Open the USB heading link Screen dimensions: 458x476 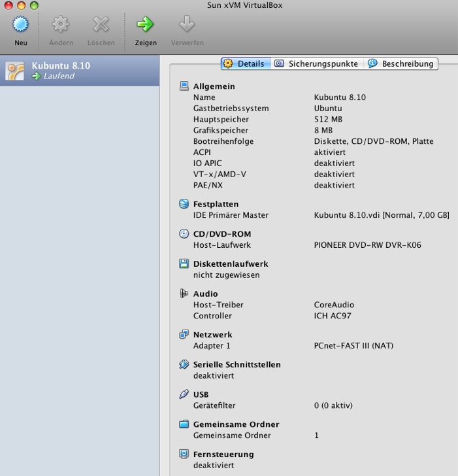[201, 394]
